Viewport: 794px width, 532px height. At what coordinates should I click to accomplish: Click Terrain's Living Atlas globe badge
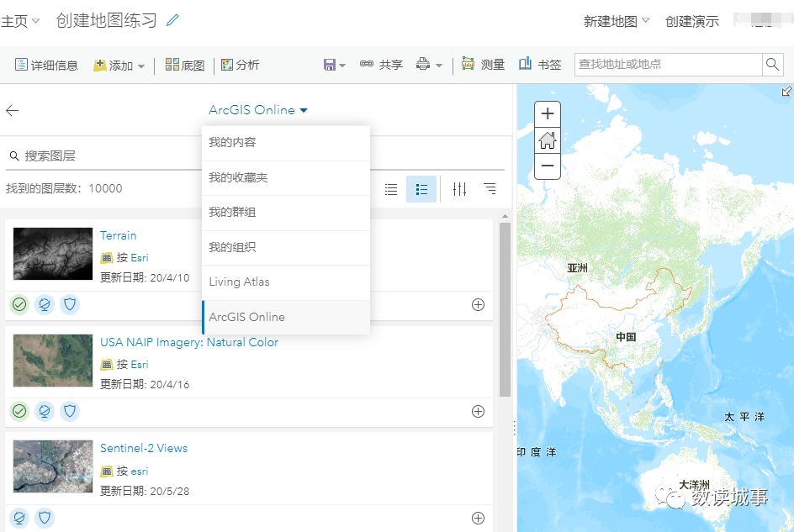click(x=45, y=305)
